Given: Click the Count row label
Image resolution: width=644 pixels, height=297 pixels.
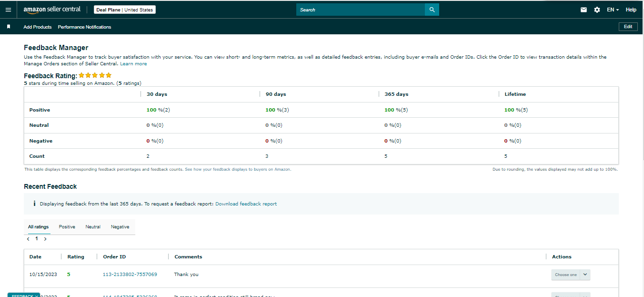Looking at the screenshot, I should [37, 156].
